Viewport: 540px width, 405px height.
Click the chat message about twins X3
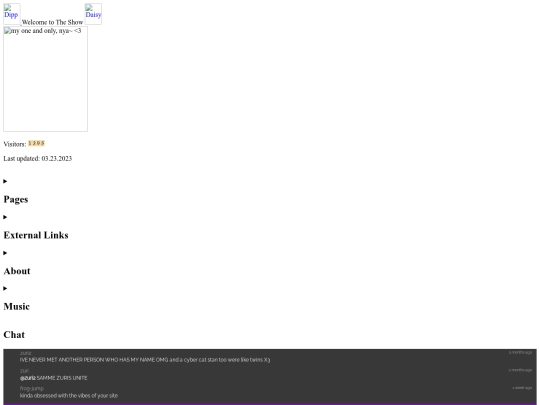145,360
